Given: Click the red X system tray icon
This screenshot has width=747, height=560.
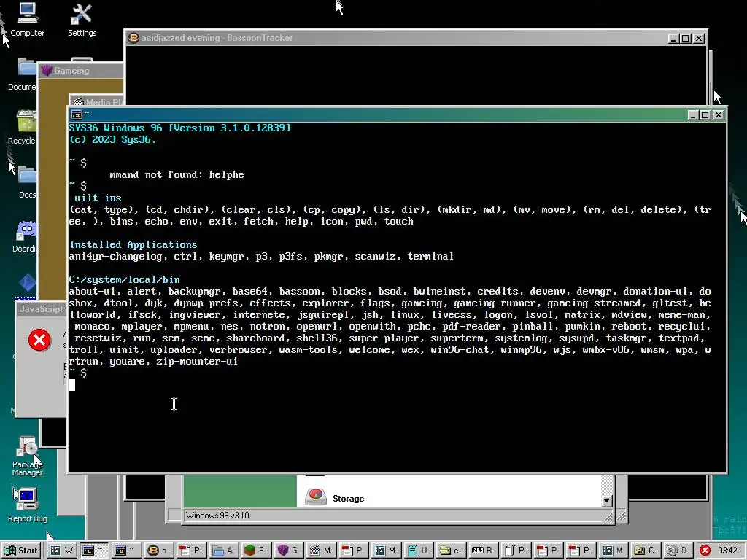Looking at the screenshot, I should 705,551.
